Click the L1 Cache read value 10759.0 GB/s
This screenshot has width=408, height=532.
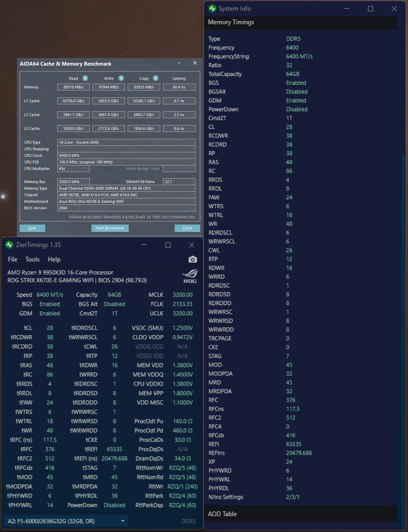pyautogui.click(x=74, y=101)
